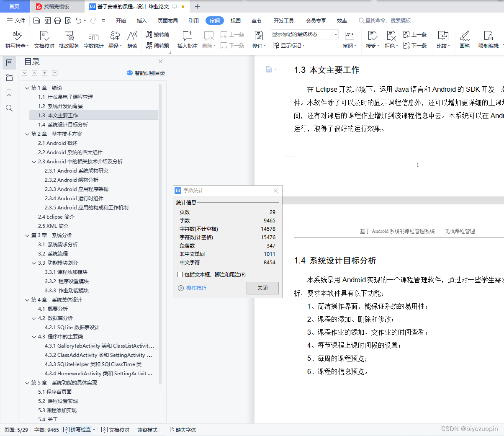Insert a comment using 插入批注
The height and width of the screenshot is (436, 504).
coord(187,40)
